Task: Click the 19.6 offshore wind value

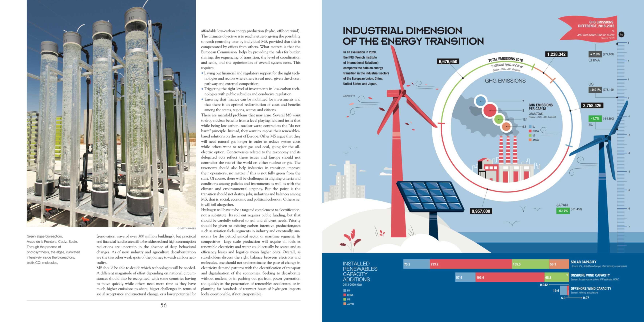Action: tap(556, 291)
